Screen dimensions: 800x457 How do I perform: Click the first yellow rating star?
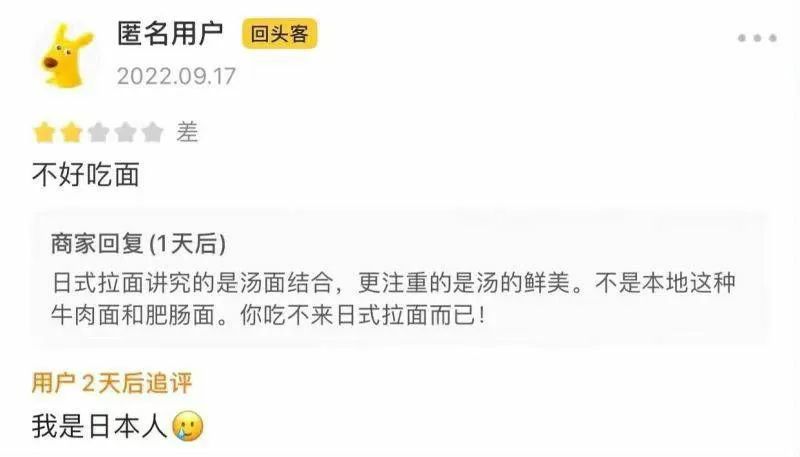tap(44, 133)
